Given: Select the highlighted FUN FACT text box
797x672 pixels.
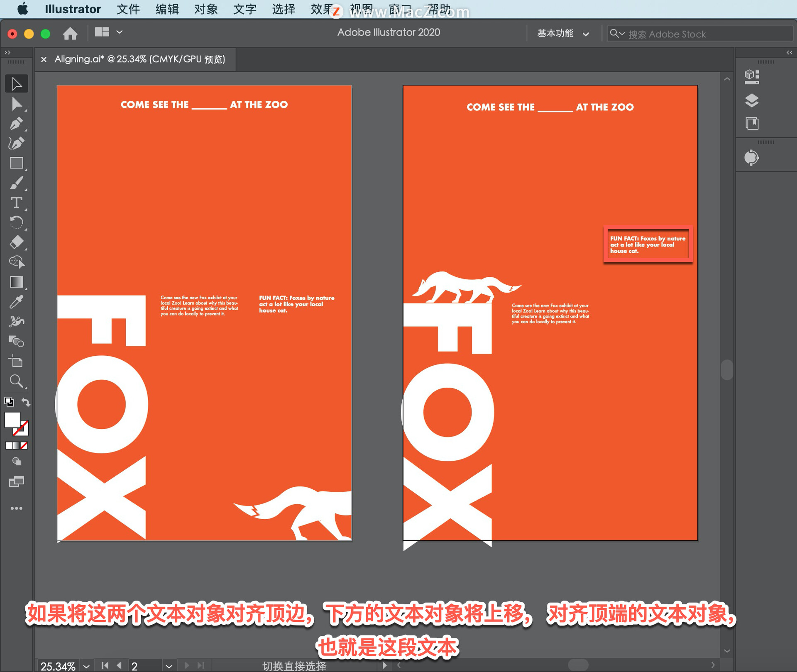Looking at the screenshot, I should (648, 244).
